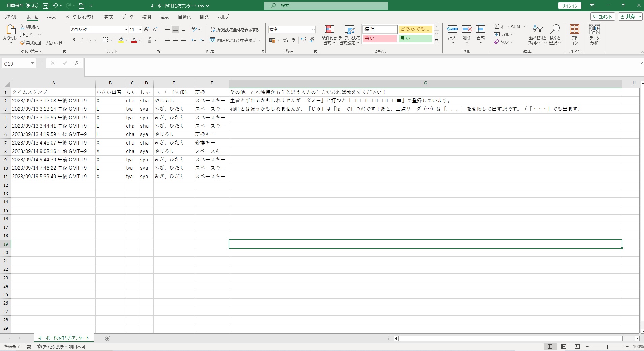Click the Borders icon
The height and width of the screenshot is (351, 644).
tap(105, 40)
